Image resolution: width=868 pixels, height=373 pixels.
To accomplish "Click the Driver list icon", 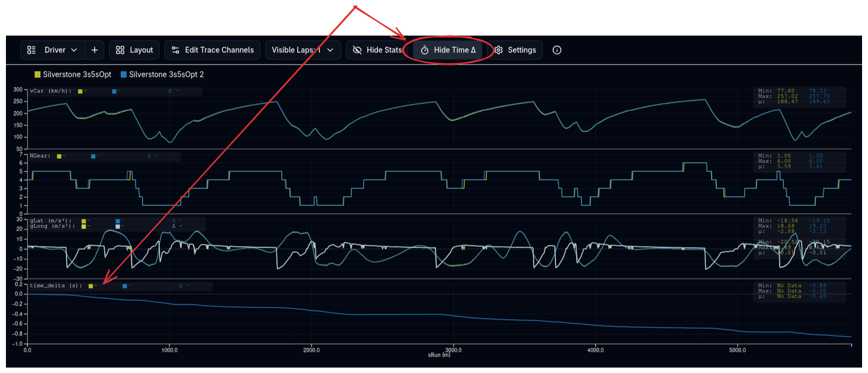I will [x=32, y=50].
